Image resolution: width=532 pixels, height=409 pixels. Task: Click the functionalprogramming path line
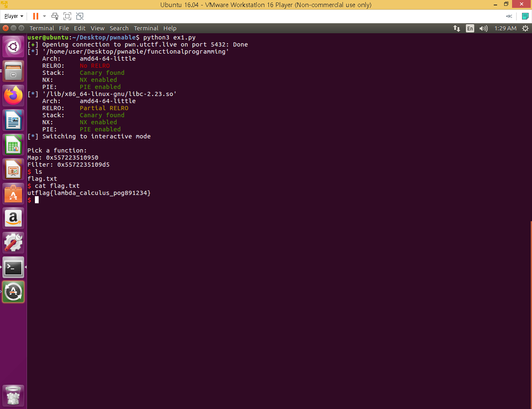point(128,52)
